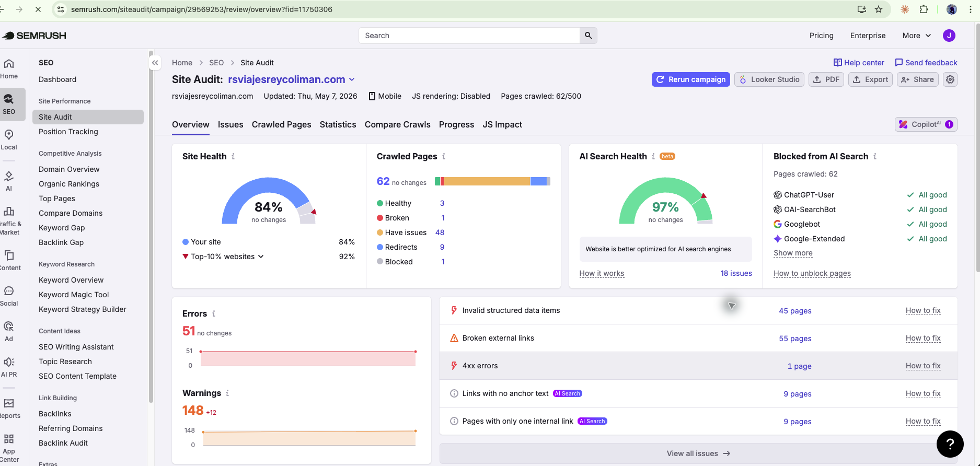Open How it works link

602,273
